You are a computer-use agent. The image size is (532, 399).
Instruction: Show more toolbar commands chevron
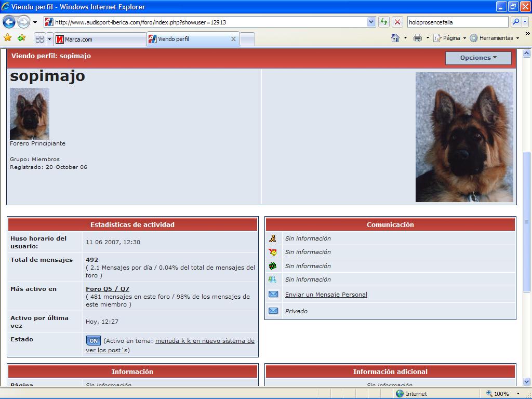(527, 34)
